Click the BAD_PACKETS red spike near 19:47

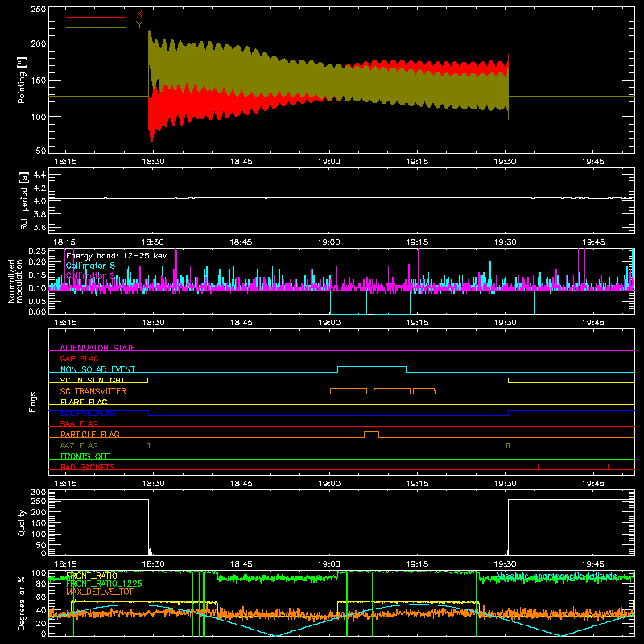[x=609, y=467]
